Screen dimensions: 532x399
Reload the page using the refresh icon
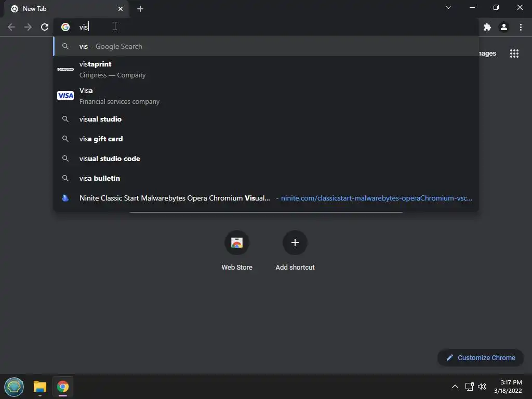click(x=45, y=27)
